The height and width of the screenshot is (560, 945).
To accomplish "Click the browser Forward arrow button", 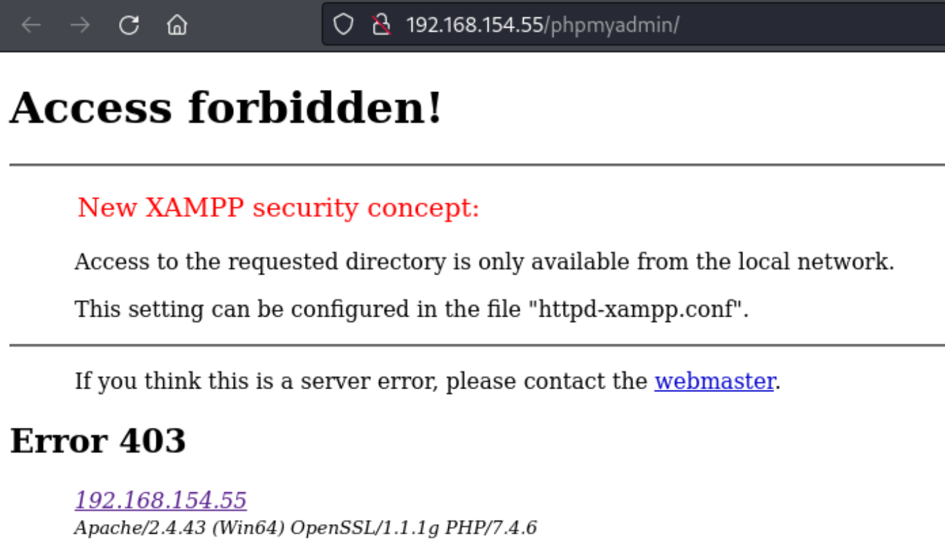I will click(80, 26).
